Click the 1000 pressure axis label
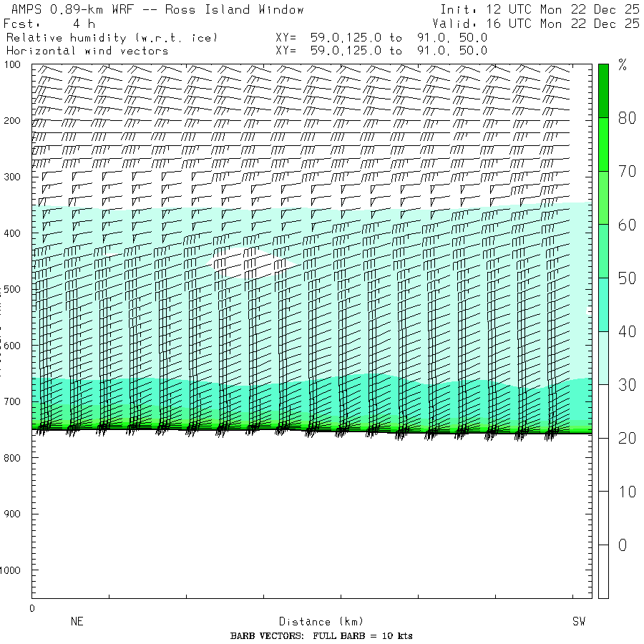This screenshot has height=644, width=644. click(x=15, y=570)
